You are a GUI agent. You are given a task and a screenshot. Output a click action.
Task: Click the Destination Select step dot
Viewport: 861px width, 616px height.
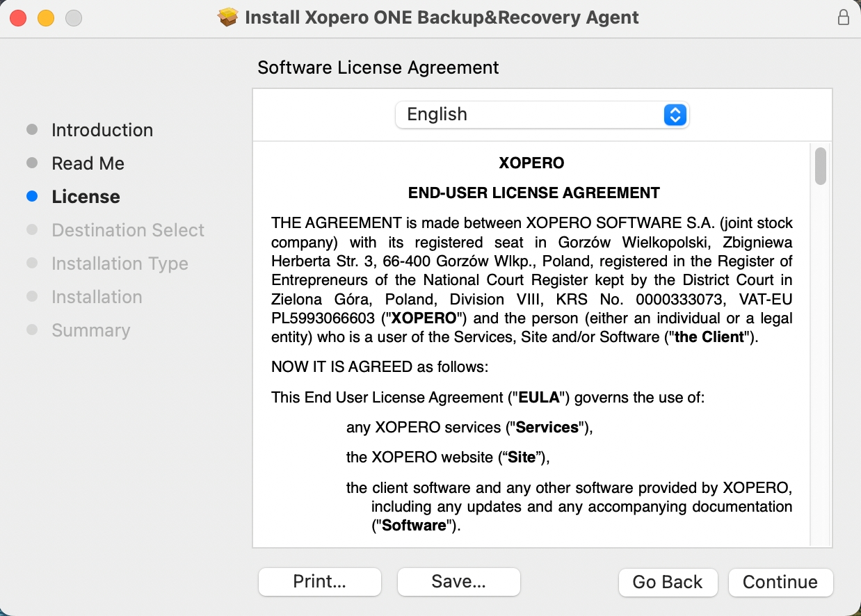pos(32,229)
